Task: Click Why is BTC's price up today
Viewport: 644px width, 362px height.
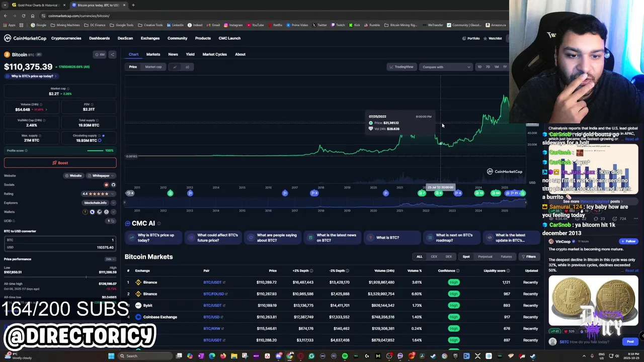Action: point(31,76)
